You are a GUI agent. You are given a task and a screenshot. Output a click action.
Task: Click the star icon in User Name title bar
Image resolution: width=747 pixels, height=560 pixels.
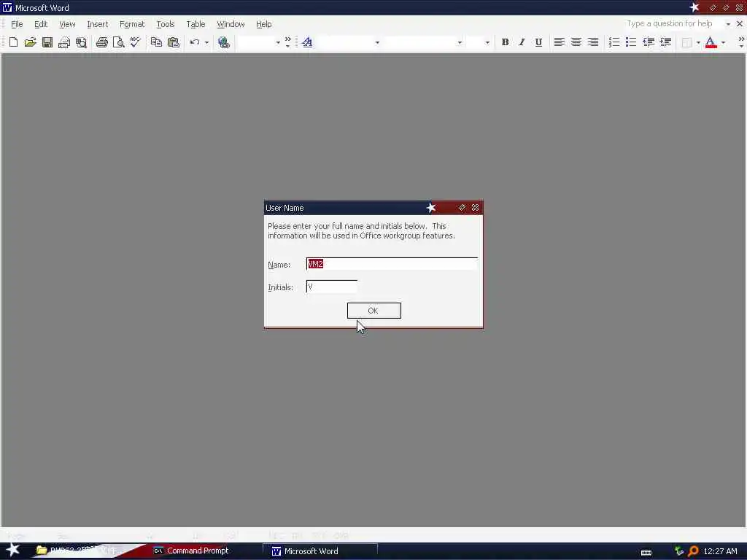pyautogui.click(x=431, y=208)
